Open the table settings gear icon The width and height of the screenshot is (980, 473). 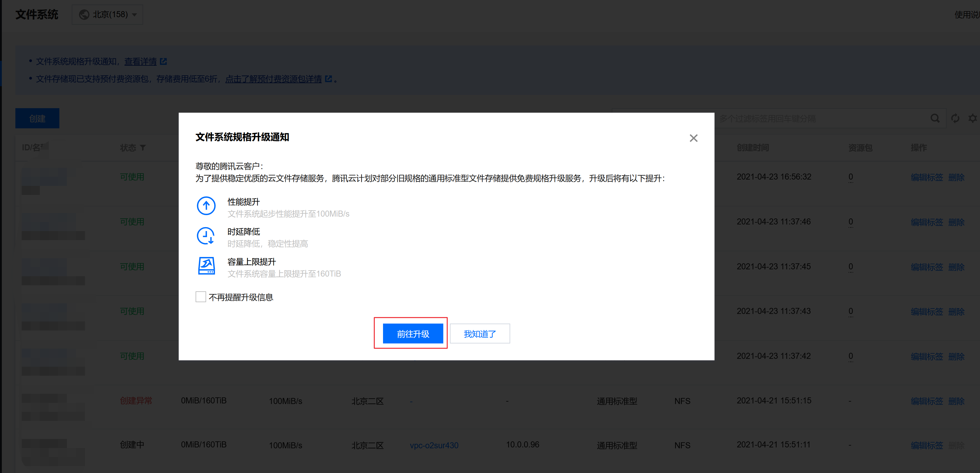[972, 119]
